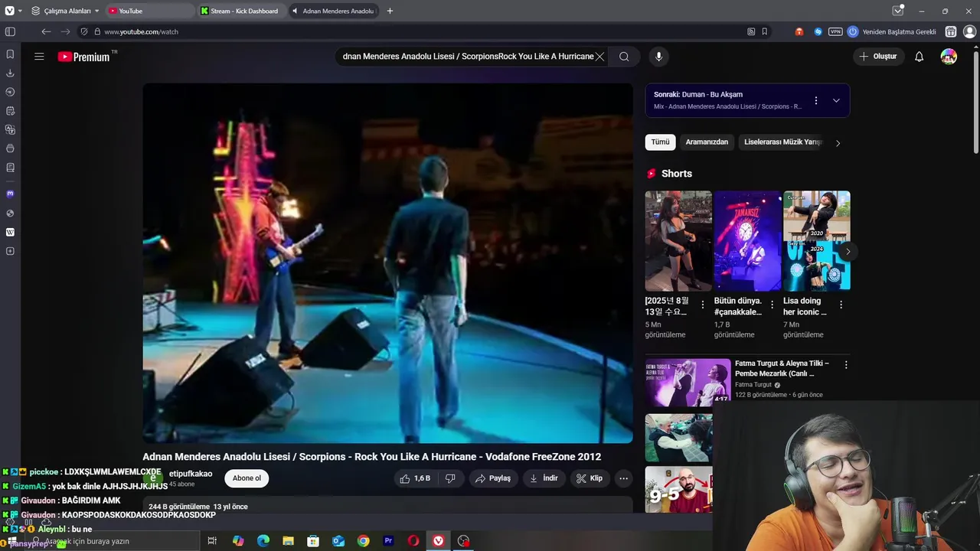Show more Shorts with the arrow
The image size is (980, 551).
(848, 252)
